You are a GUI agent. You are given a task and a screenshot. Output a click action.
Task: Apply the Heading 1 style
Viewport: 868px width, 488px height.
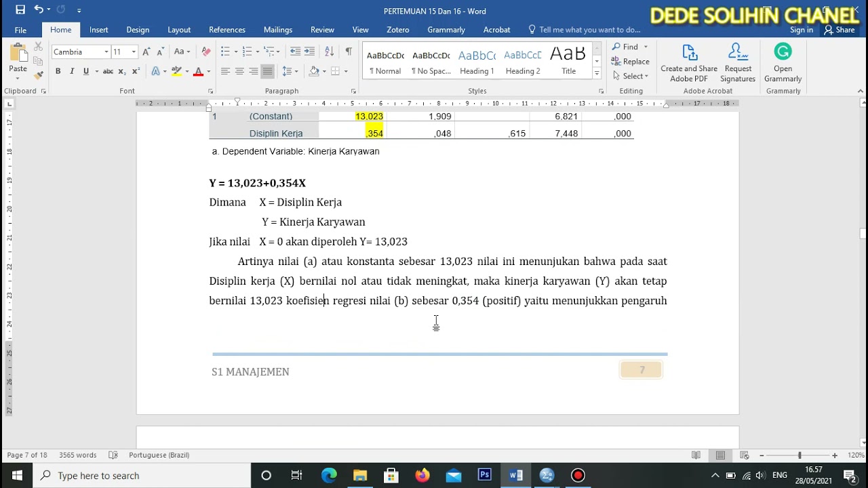(x=477, y=60)
